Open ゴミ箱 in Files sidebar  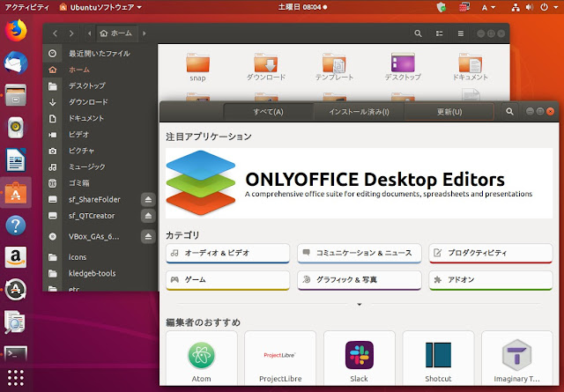coord(100,183)
